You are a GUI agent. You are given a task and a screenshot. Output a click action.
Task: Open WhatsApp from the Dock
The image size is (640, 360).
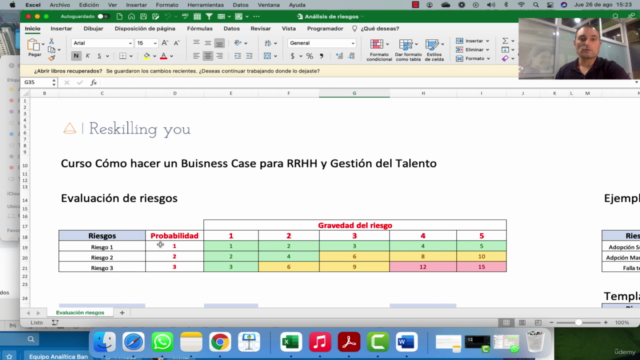pyautogui.click(x=162, y=342)
